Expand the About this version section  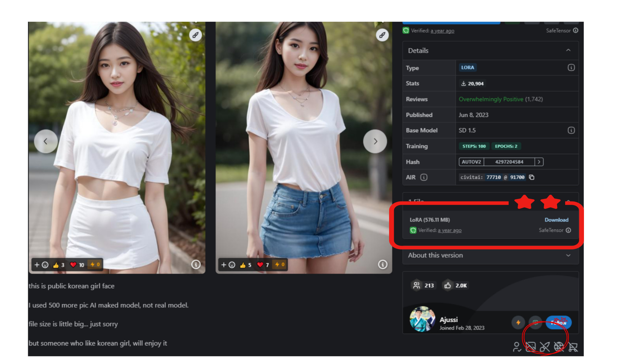(x=568, y=255)
